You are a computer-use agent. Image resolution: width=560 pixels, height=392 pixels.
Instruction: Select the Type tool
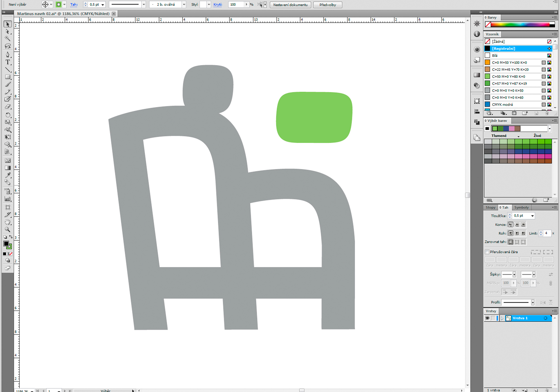tap(7, 62)
